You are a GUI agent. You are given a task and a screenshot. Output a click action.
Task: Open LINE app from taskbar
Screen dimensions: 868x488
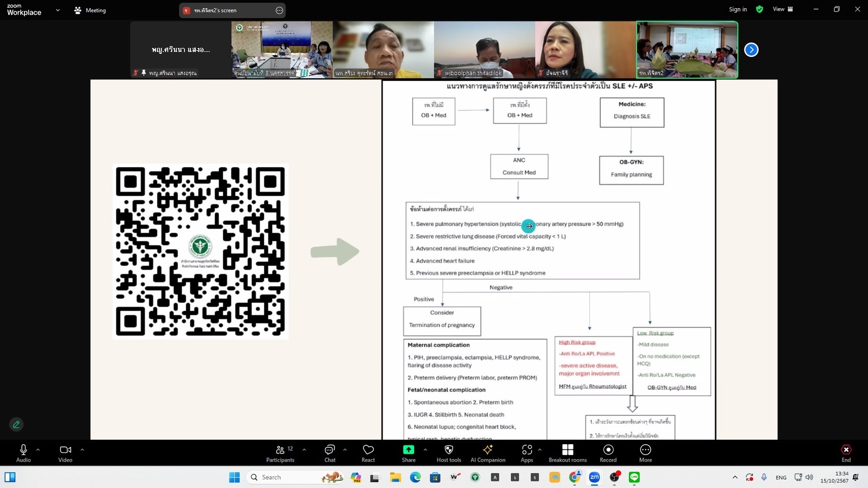tap(634, 477)
